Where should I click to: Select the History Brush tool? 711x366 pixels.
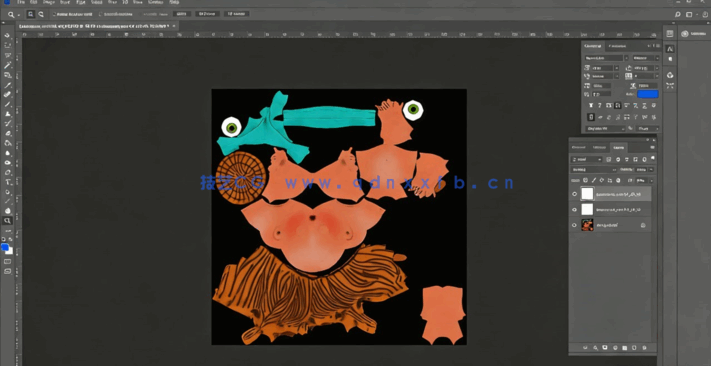click(7, 123)
